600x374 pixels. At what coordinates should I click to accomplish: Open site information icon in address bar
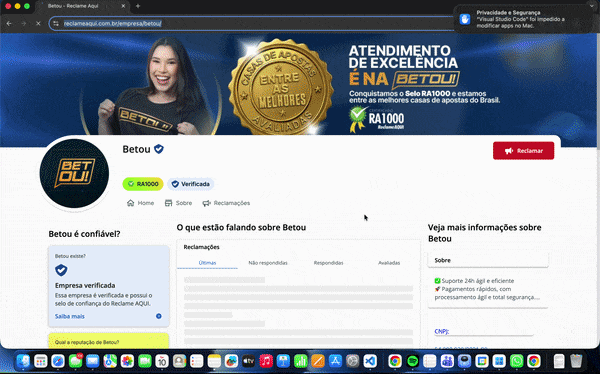pyautogui.click(x=56, y=23)
